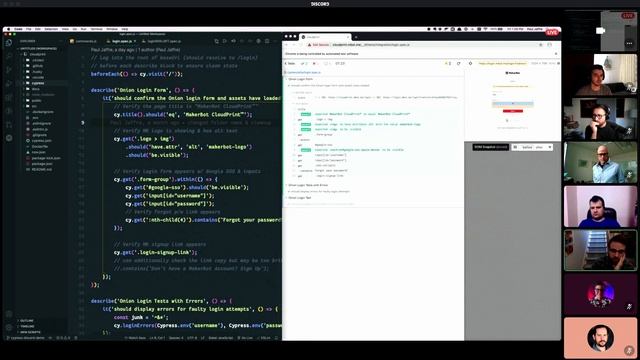Screen dimensions: 640x360
Task: Click the Tests back button in Cypress runner
Action: click(x=290, y=64)
